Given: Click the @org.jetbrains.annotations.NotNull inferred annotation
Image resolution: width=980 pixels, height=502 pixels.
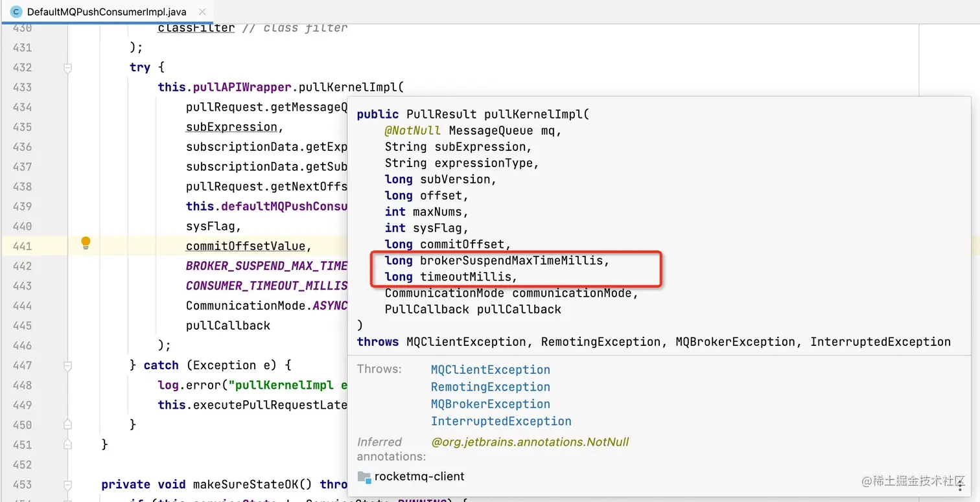Looking at the screenshot, I should (530, 442).
